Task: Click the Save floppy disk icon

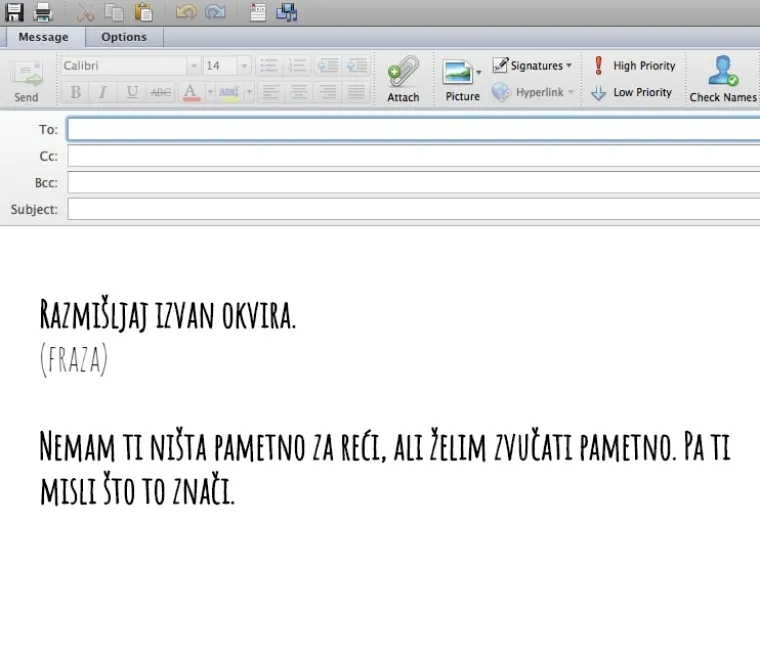Action: click(14, 12)
